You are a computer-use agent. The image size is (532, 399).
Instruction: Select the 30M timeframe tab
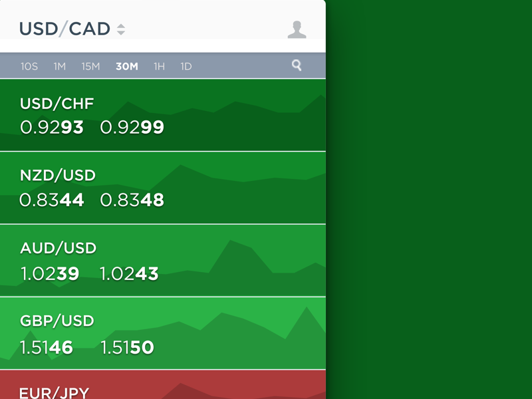(x=126, y=66)
